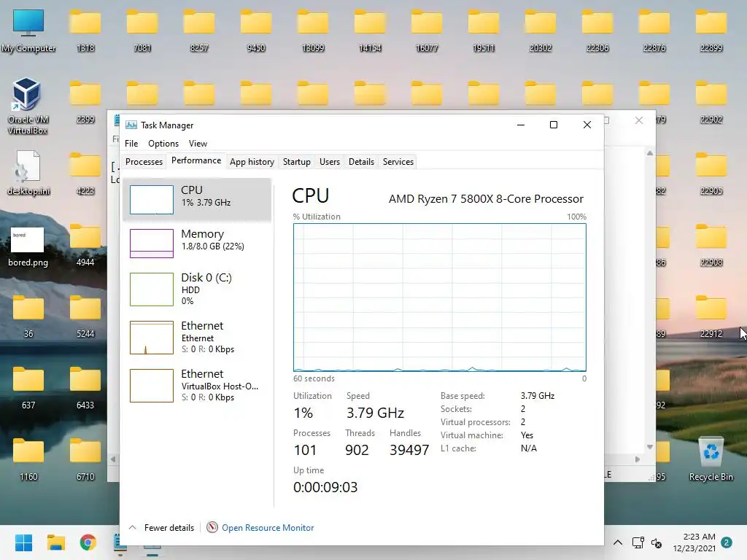This screenshot has width=747, height=560.
Task: Open the Windows Start menu
Action: (x=23, y=542)
